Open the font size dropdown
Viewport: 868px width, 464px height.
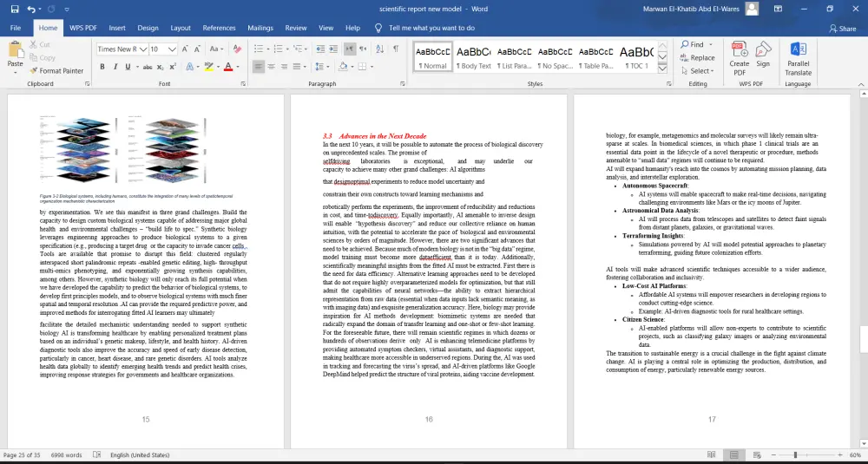[172, 49]
